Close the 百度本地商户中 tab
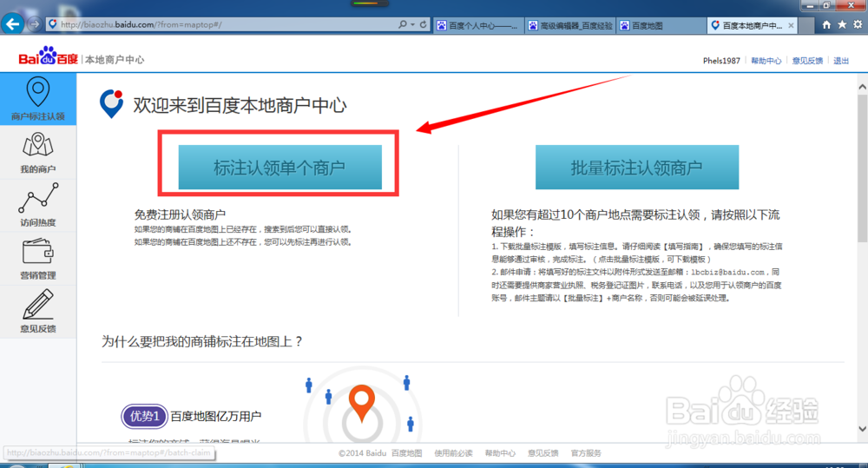This screenshot has width=868, height=468. 791,25
